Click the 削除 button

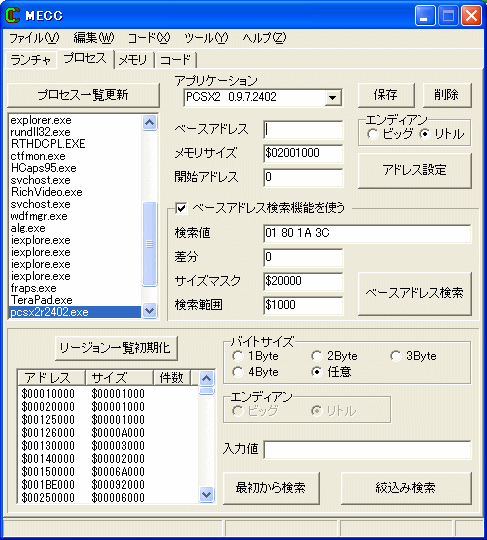446,95
